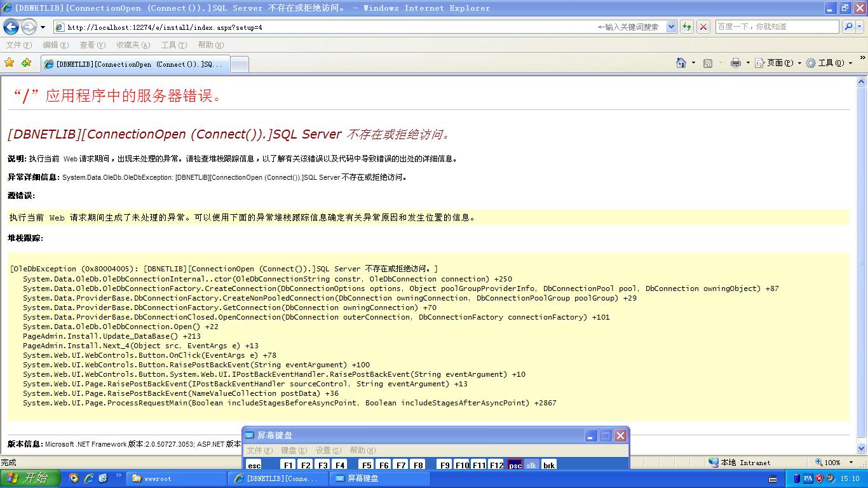868x488 pixels.
Task: Open a new blank tab button
Action: tap(239, 64)
